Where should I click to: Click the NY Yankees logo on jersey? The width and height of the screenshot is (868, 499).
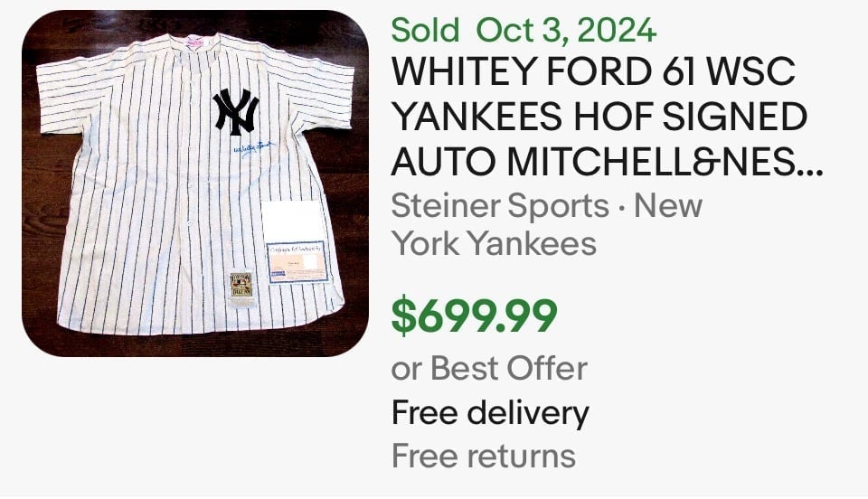[x=236, y=112]
